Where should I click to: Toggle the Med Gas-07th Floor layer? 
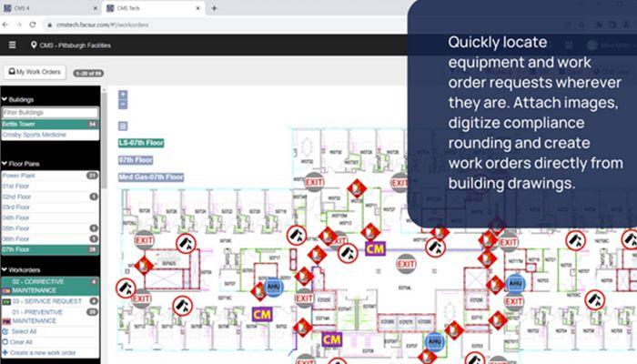point(151,177)
